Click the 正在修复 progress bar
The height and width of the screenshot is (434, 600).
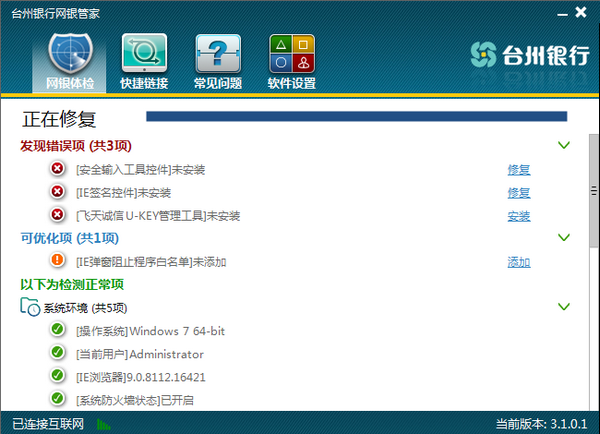tap(356, 118)
